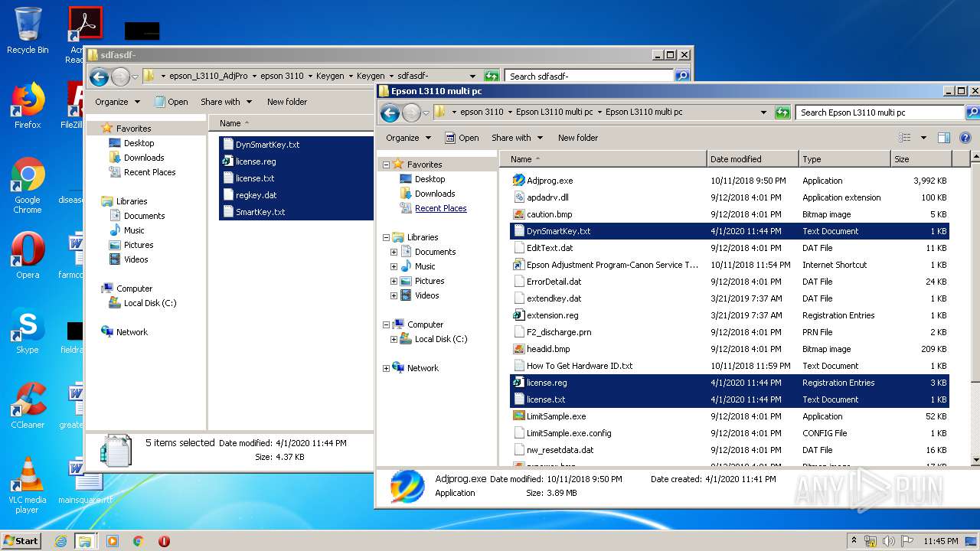The image size is (980, 551).
Task: Click New folder in Epson window
Action: [x=578, y=138]
